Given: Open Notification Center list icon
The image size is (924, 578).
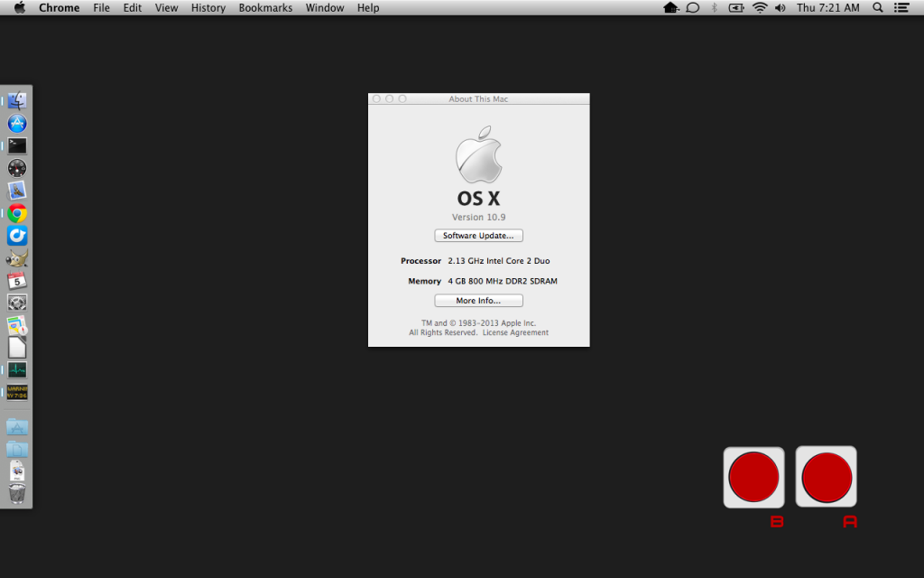Looking at the screenshot, I should tap(901, 7).
